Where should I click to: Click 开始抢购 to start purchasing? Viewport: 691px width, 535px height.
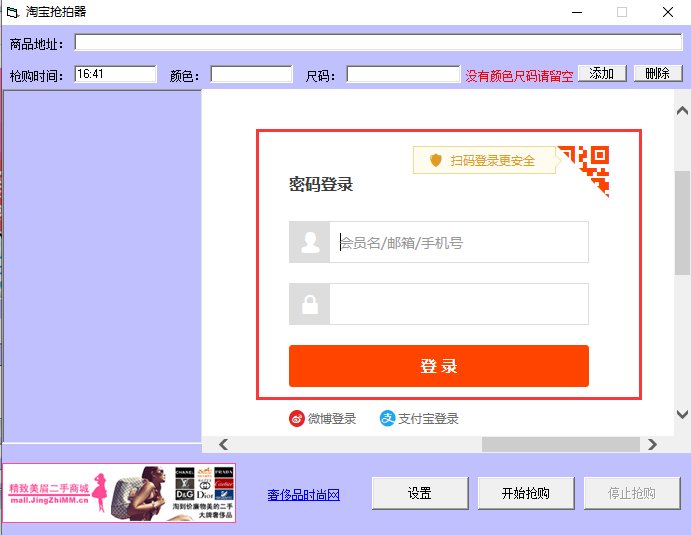pyautogui.click(x=526, y=493)
